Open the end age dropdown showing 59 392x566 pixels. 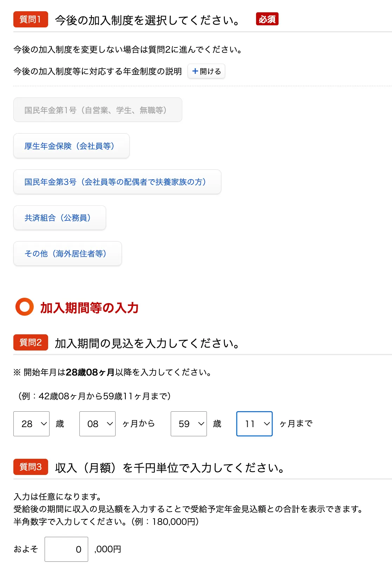point(189,424)
